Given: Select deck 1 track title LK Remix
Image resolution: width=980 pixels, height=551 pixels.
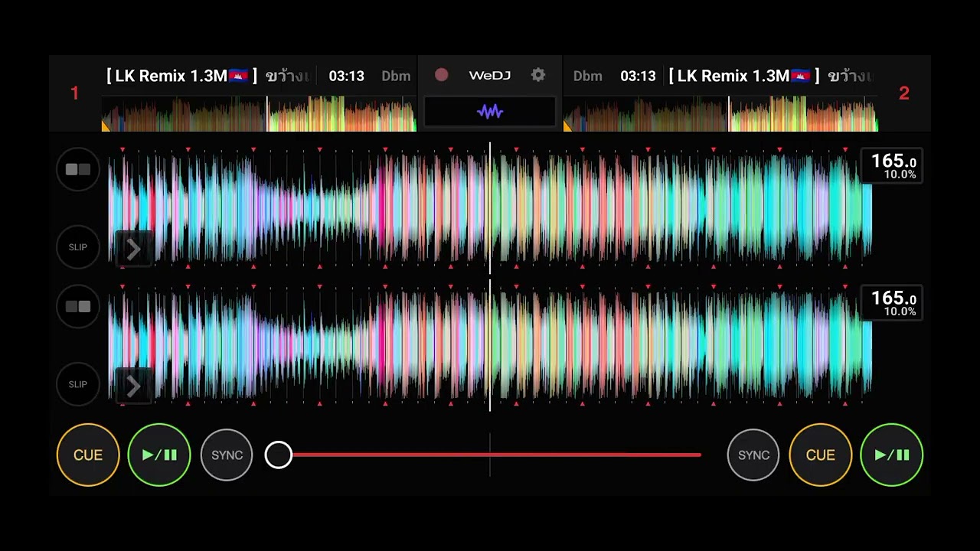Looking at the screenshot, I should click(207, 76).
